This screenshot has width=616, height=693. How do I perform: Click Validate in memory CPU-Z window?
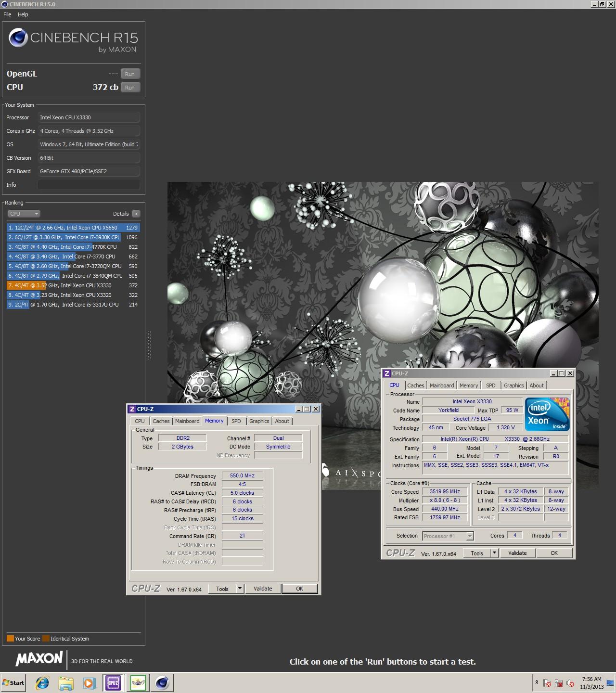tap(263, 589)
